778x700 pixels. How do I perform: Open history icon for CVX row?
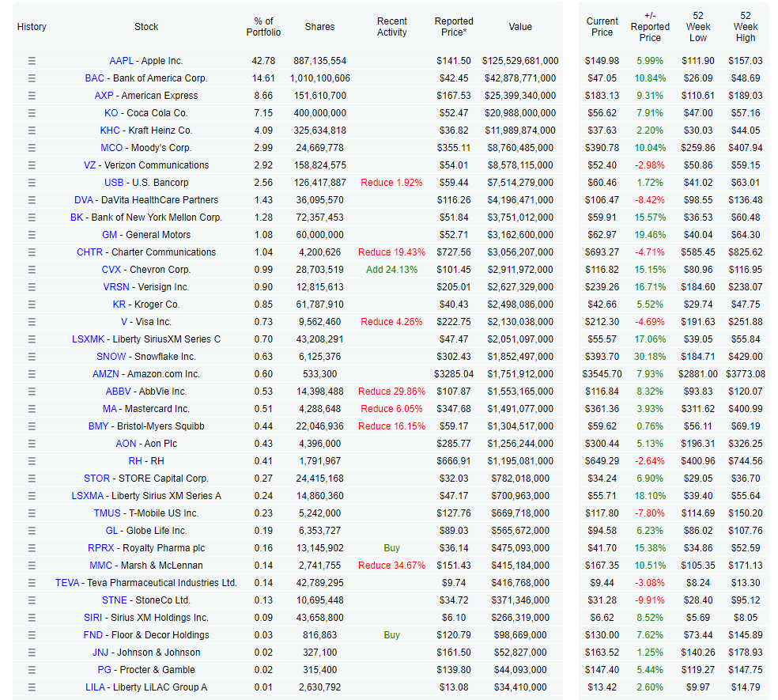point(32,270)
